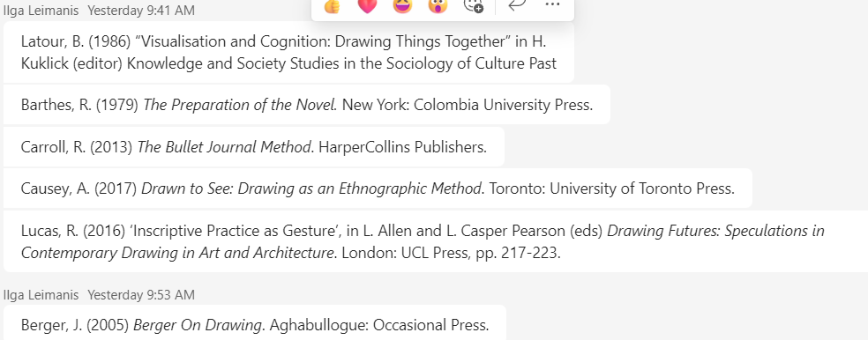Click the 'Yesterday 9:41 AM' timestamp
This screenshot has height=340, width=868.
click(x=141, y=10)
